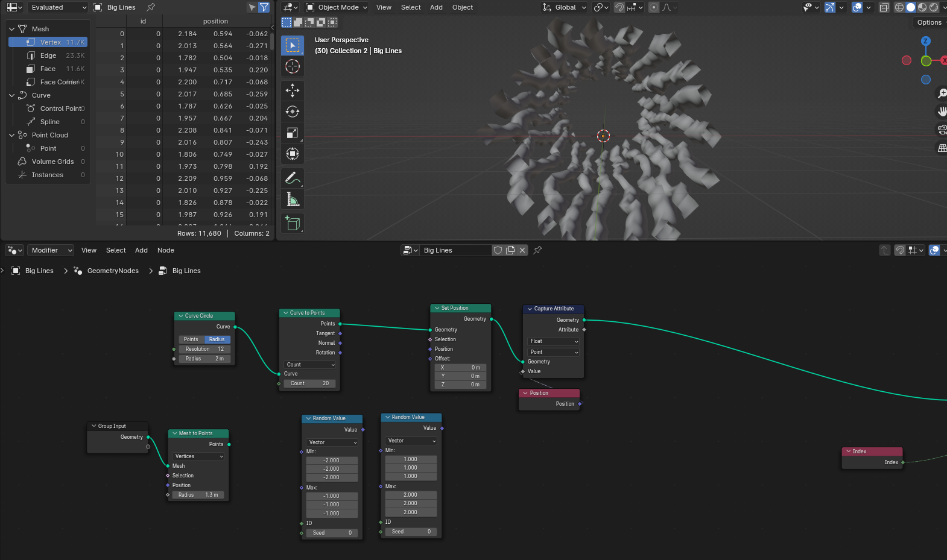Image resolution: width=947 pixels, height=560 pixels.
Task: Open the viewport Object menu
Action: click(x=463, y=7)
